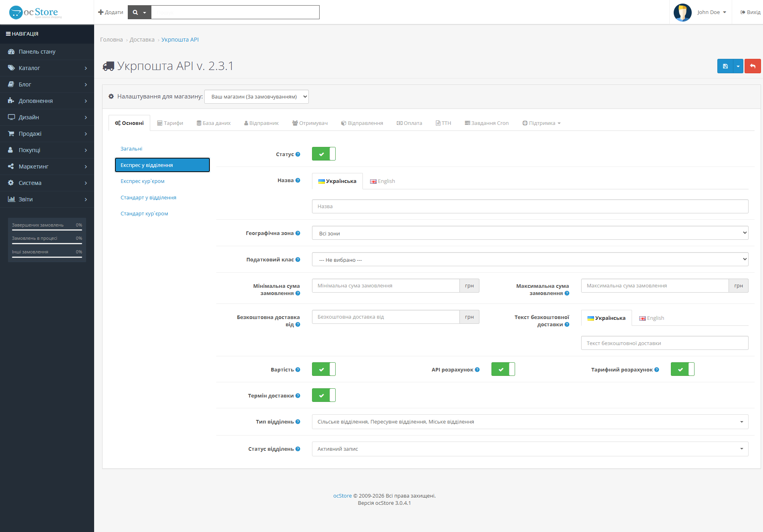The image size is (763, 532).
Task: Click help icon beside Максимальна сума замовлення
Action: pos(567,293)
